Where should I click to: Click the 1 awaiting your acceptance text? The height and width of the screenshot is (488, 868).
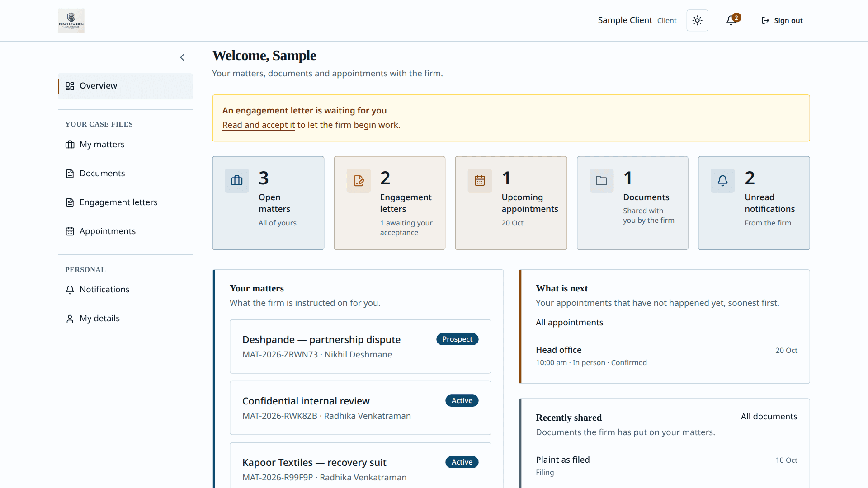406,228
